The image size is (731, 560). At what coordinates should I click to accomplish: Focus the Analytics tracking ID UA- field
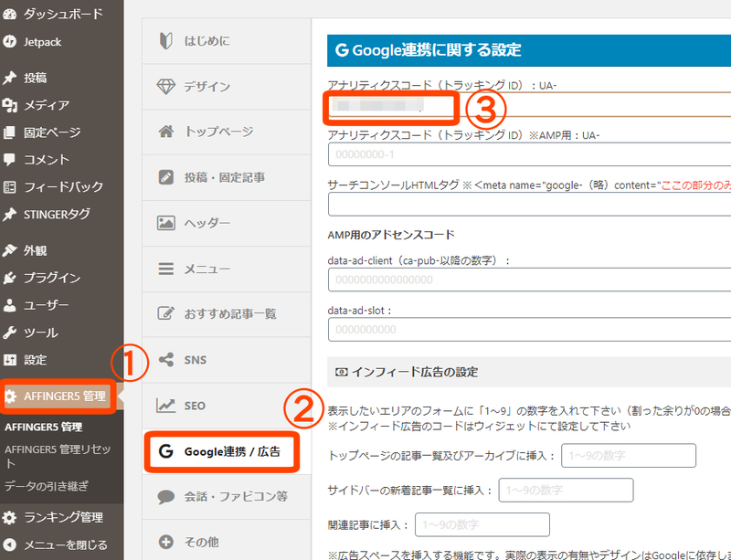[529, 105]
